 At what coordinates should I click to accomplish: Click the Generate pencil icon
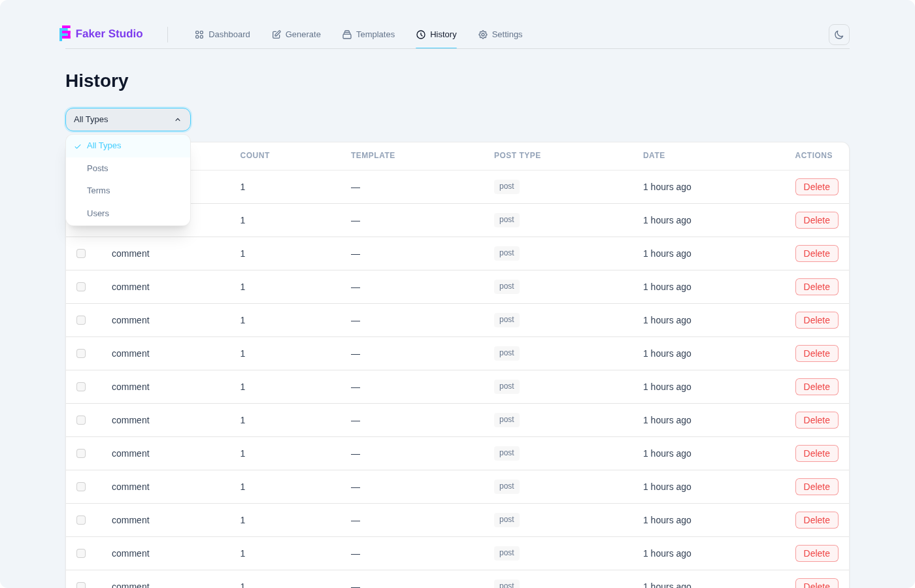tap(276, 35)
